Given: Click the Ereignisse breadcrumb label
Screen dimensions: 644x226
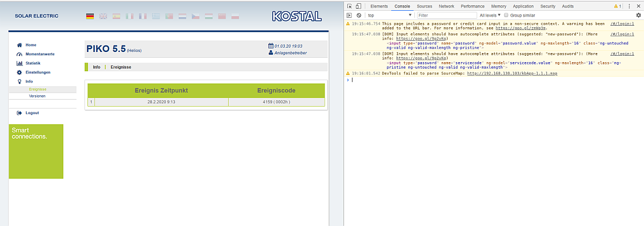Looking at the screenshot, I should 121,67.
